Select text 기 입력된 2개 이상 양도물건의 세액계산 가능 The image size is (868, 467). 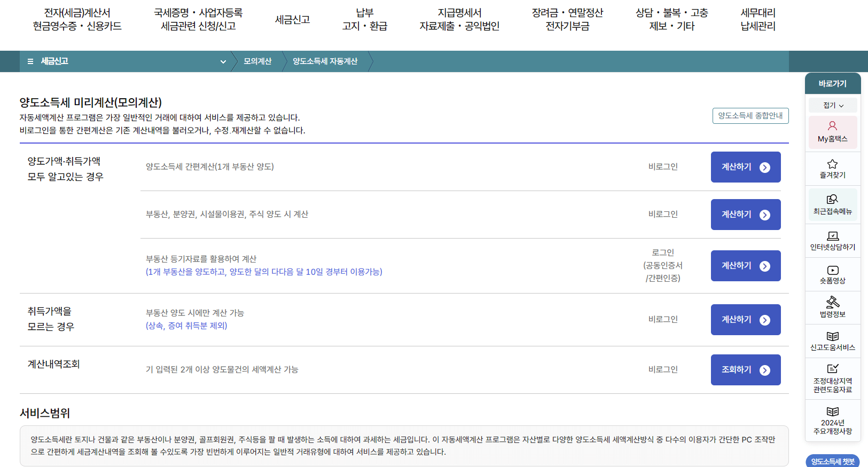pyautogui.click(x=222, y=369)
